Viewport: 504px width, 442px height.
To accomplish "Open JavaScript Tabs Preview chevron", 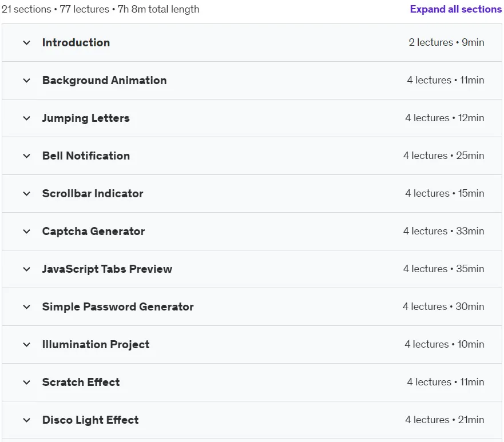I will pyautogui.click(x=27, y=269).
